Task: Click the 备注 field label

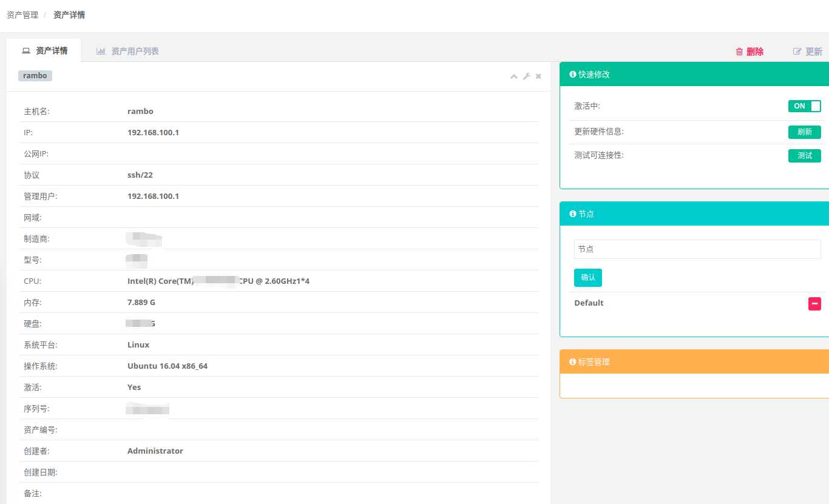Action: [x=32, y=494]
